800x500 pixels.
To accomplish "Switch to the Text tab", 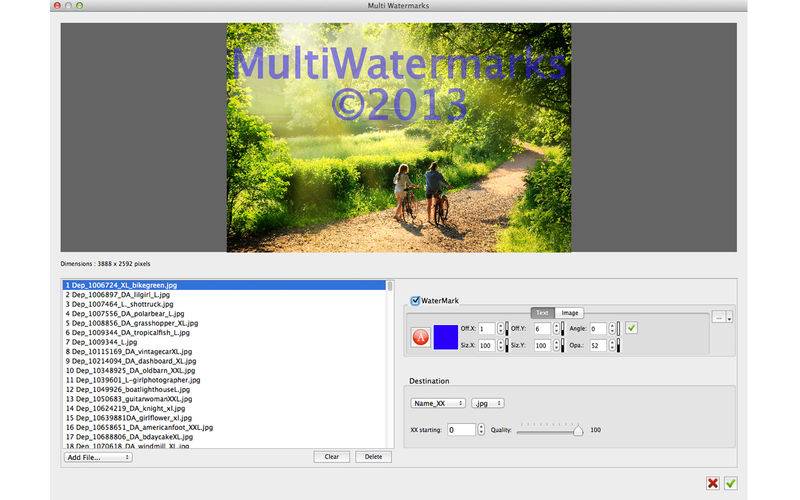I will (542, 313).
